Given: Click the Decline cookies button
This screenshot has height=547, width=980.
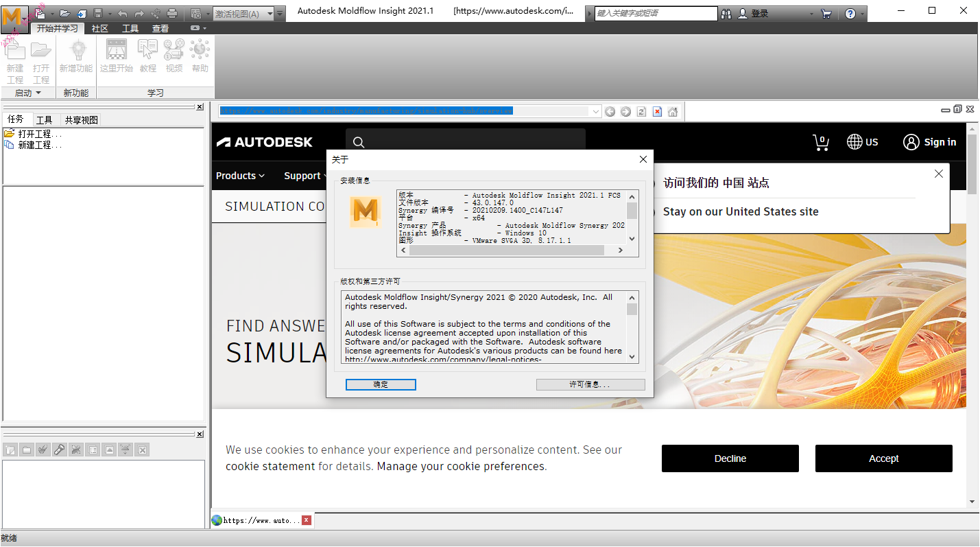Looking at the screenshot, I should 730,458.
